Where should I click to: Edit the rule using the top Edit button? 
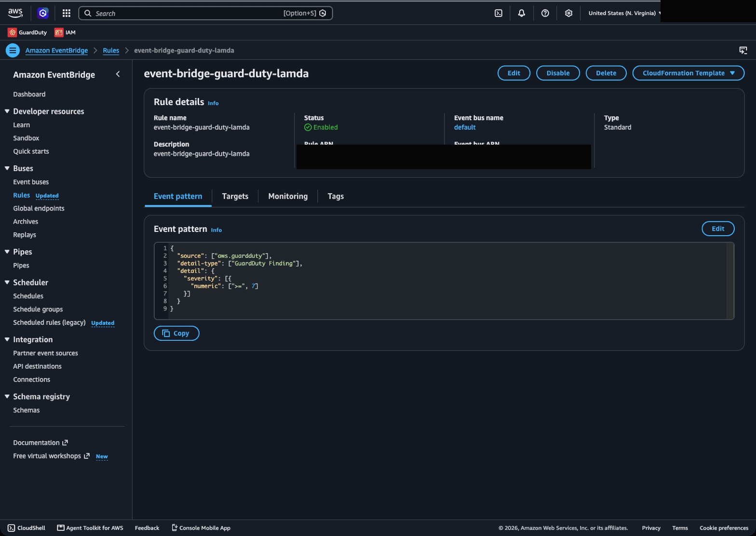click(514, 73)
